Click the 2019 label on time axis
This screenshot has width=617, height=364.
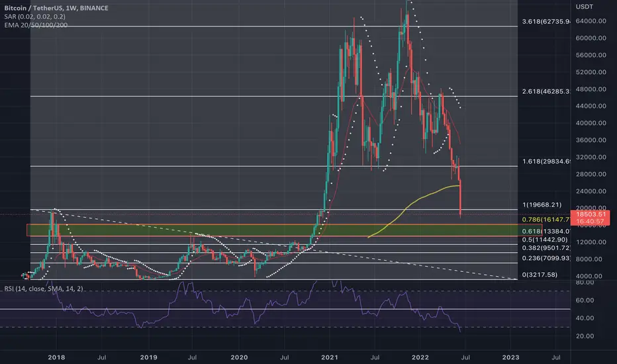point(148,357)
